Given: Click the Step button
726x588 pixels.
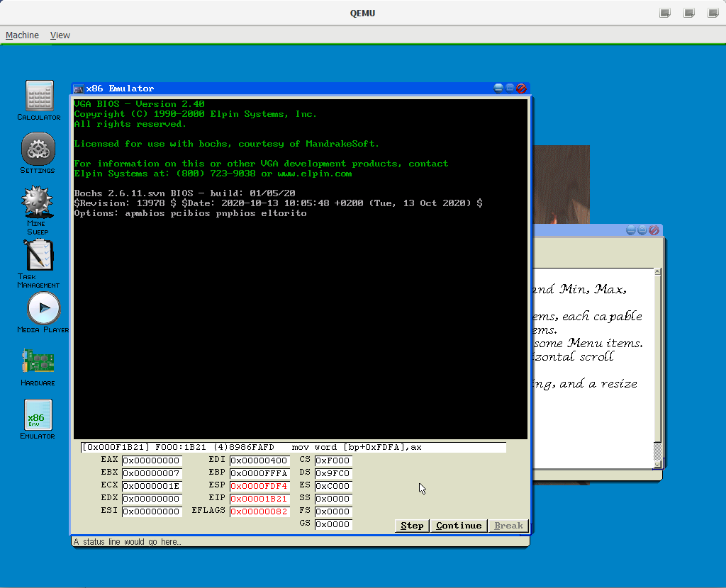Looking at the screenshot, I should (x=412, y=526).
